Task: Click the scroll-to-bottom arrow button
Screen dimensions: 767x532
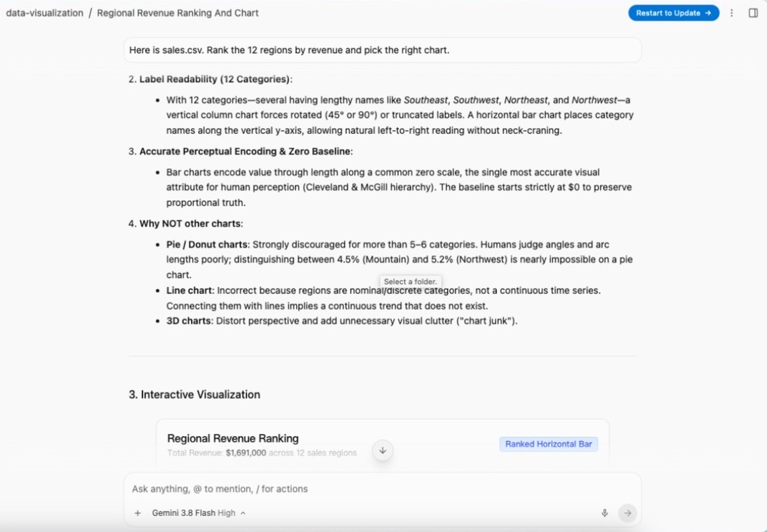Action: (383, 450)
